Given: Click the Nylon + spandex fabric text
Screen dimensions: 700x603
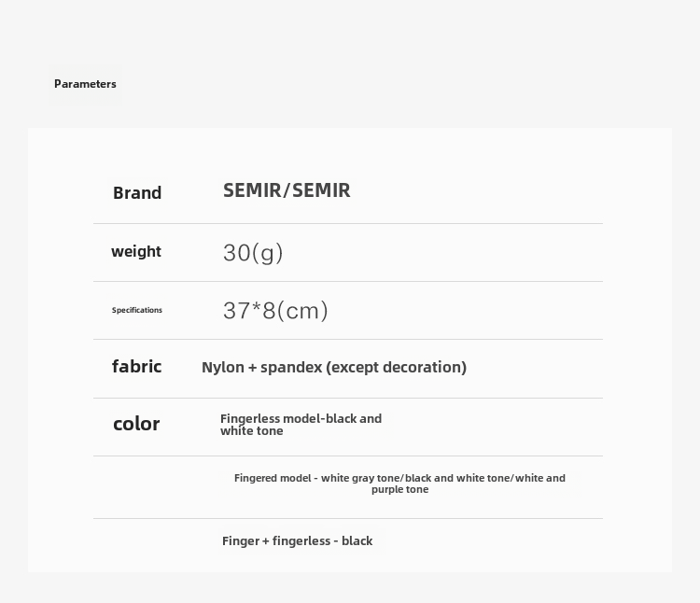Looking at the screenshot, I should tap(334, 367).
